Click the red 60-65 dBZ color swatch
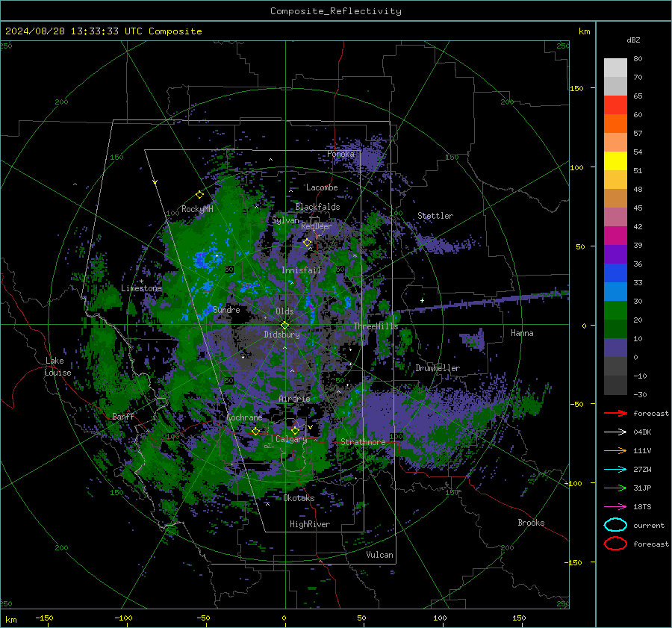The image size is (672, 628). click(x=615, y=105)
